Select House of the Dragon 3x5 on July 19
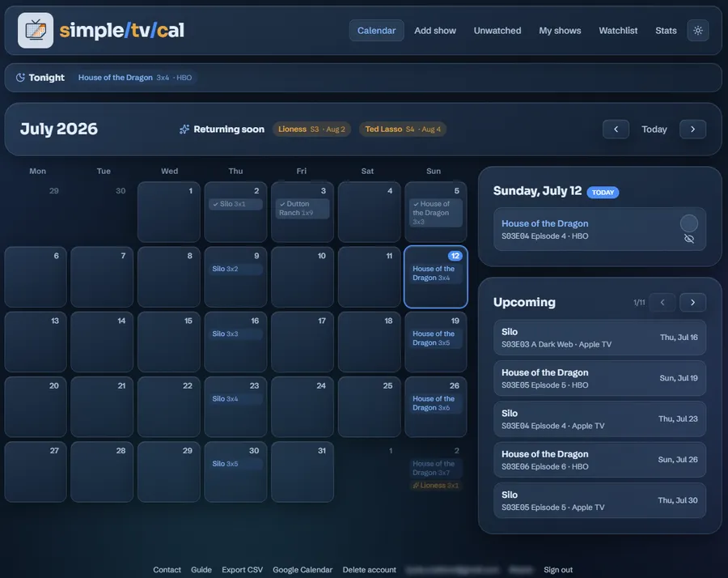 pos(435,338)
